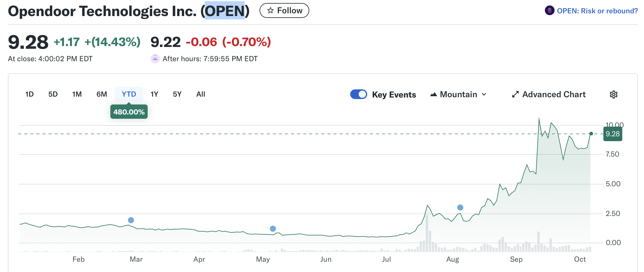
Task: Toggle the Key Events switch off
Action: point(358,95)
